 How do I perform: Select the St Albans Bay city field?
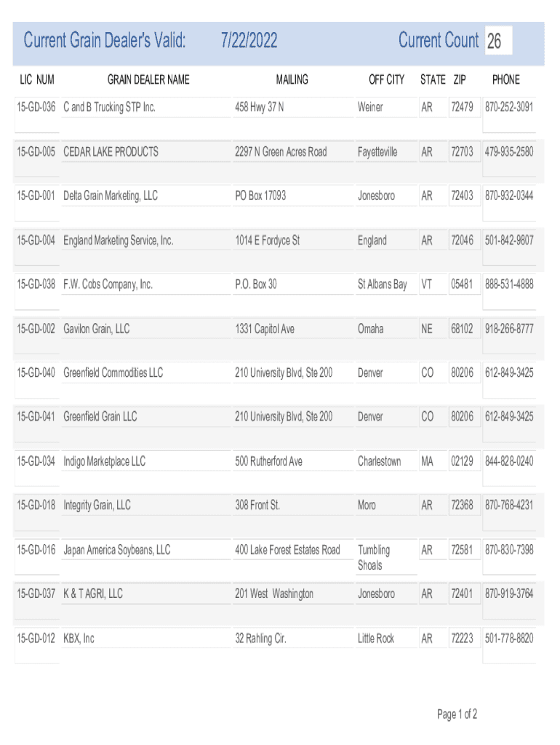pyautogui.click(x=382, y=284)
